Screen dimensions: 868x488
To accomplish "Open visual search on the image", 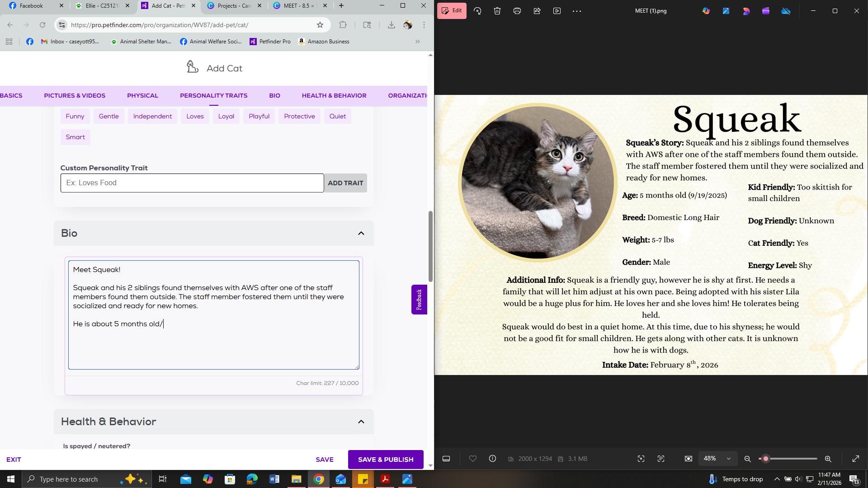I will pos(641,459).
